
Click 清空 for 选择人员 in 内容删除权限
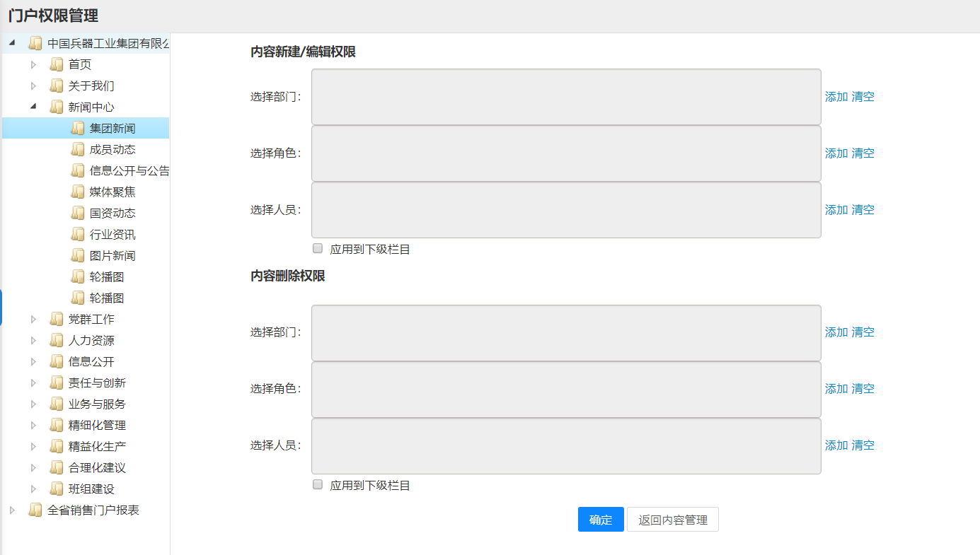click(x=863, y=445)
